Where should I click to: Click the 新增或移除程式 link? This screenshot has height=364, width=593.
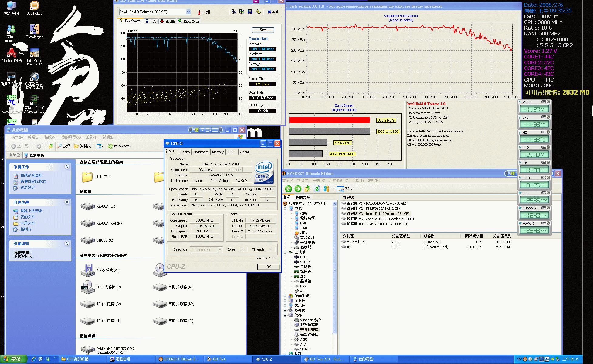[33, 182]
